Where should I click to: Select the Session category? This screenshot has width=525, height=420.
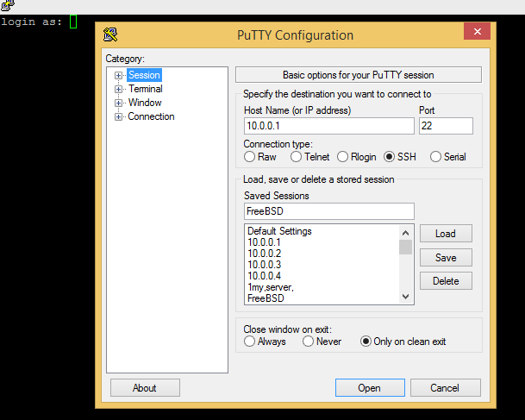[144, 75]
